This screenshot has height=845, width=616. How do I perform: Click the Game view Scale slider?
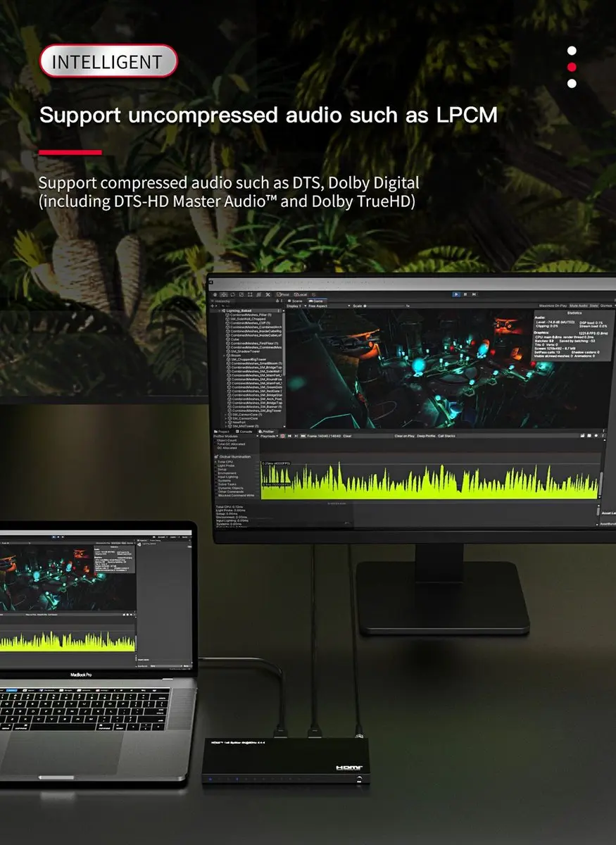(384, 306)
